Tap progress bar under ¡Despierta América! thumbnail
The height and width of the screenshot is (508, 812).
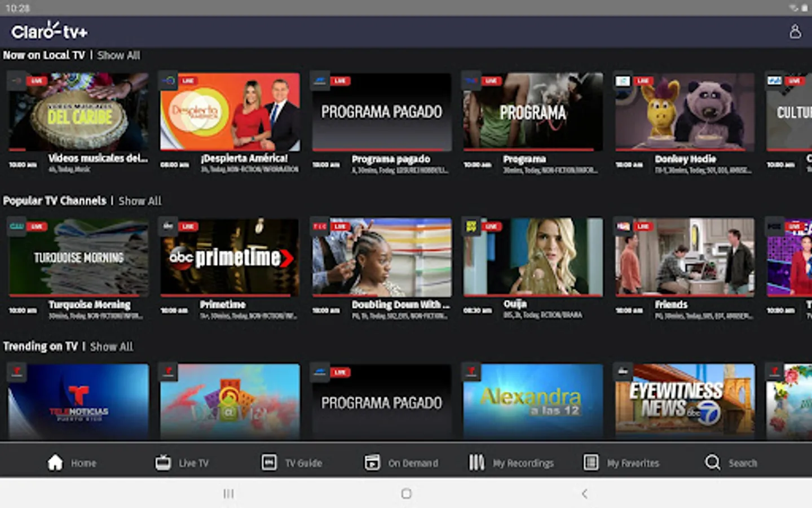point(230,150)
